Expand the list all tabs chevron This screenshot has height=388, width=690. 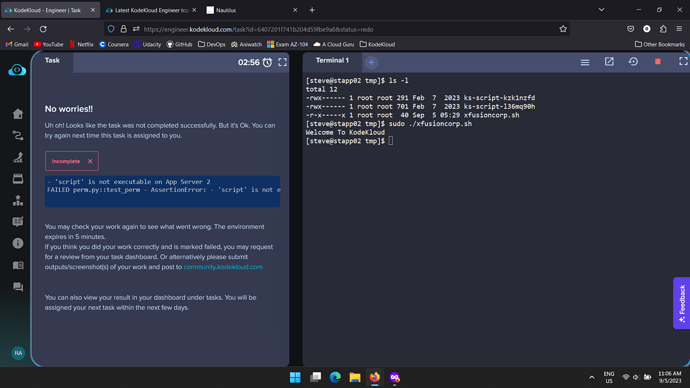(x=601, y=10)
